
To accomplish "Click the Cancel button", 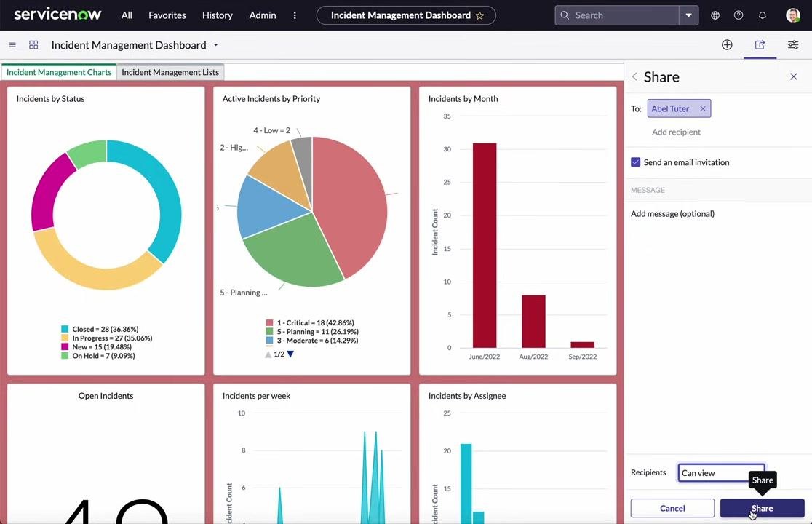I will click(672, 509).
